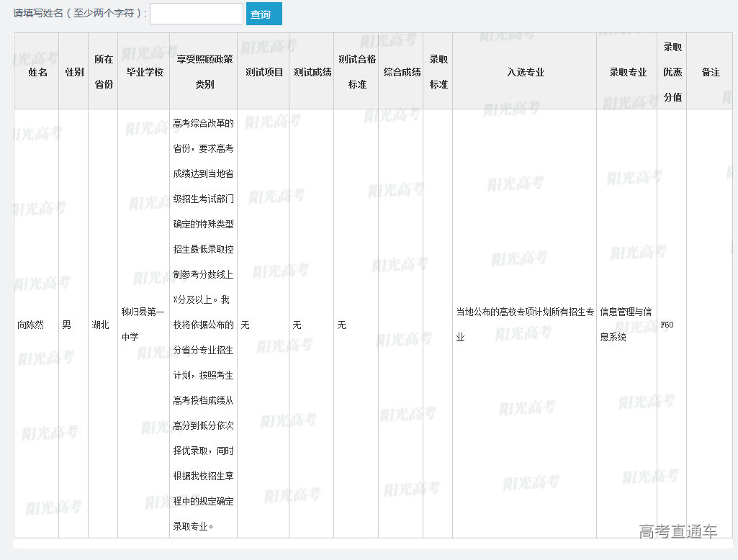
Task: Select the 信息管理与信息系统 major cell
Action: pos(626,324)
